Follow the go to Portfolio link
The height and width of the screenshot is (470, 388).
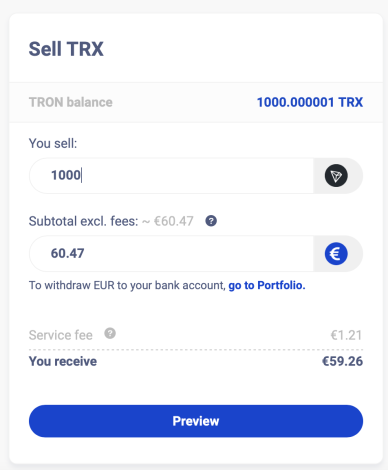tap(267, 285)
